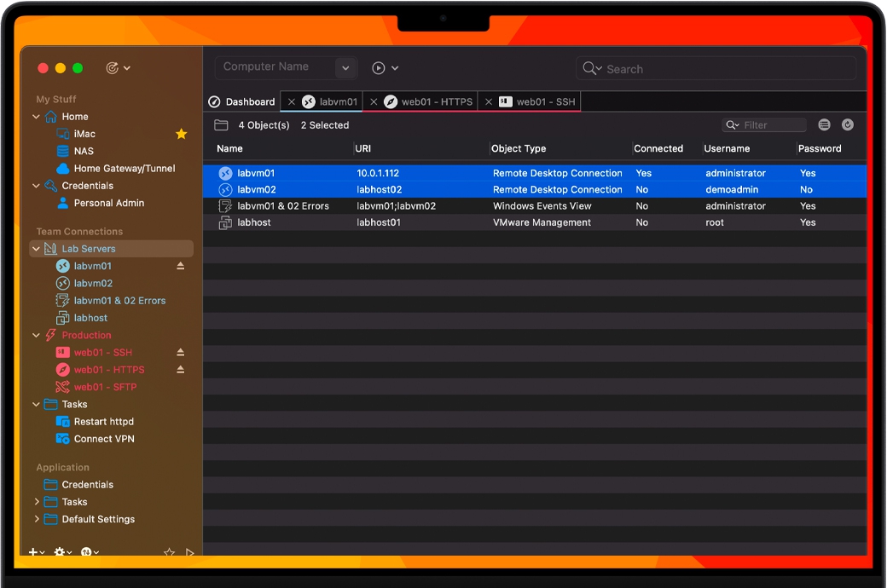The height and width of the screenshot is (588, 887).
Task: Eject labvm01 connection in sidebar
Action: click(x=181, y=266)
